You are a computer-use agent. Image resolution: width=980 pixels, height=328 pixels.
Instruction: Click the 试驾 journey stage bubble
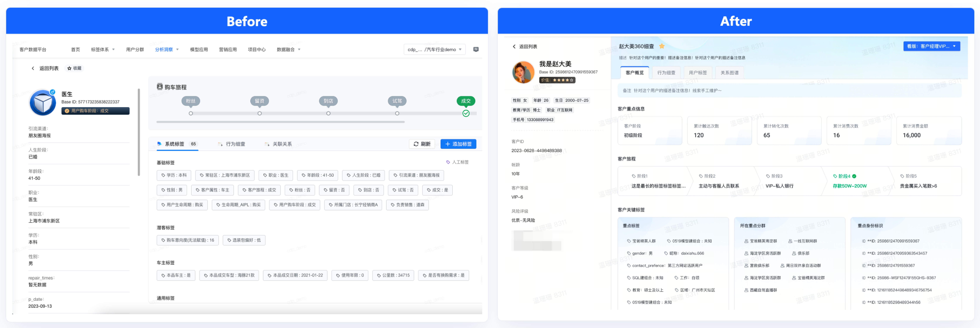click(x=397, y=101)
